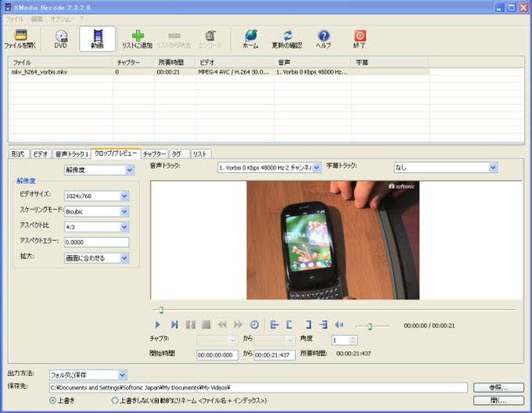
Task: Click the aspect error 0.0000 field
Action: 96,242
